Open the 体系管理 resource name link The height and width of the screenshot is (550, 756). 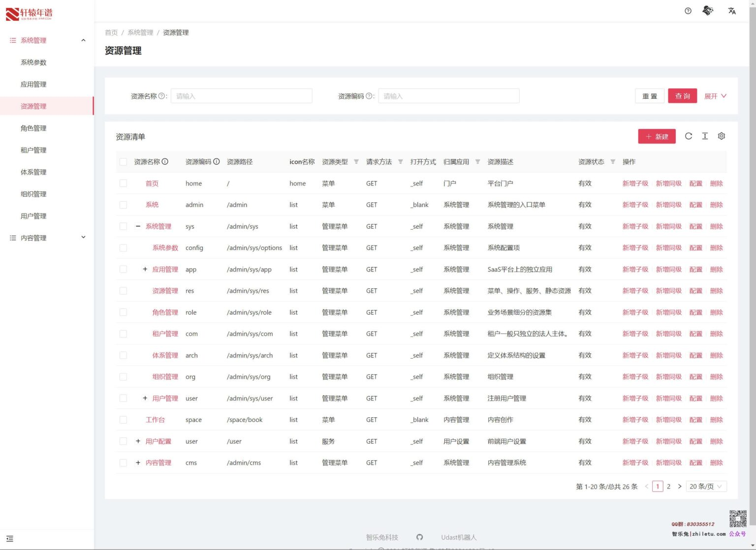point(165,355)
